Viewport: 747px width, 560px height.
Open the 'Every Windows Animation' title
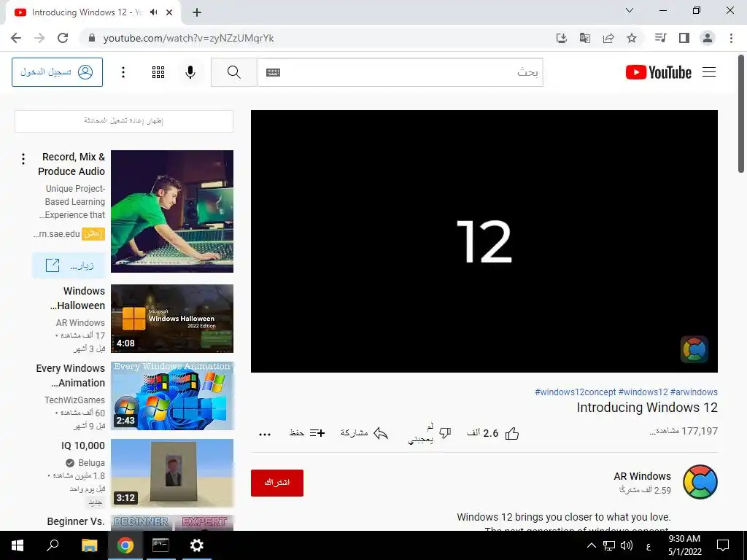tap(71, 376)
